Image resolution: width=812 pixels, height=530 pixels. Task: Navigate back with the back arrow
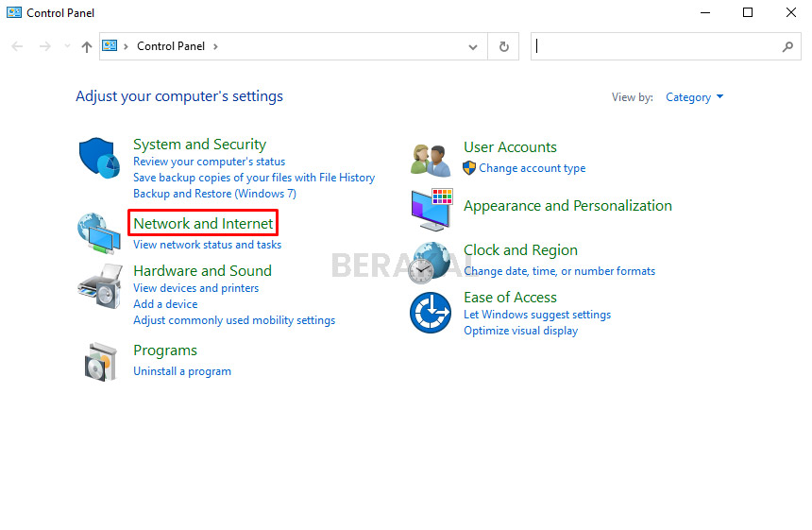(17, 46)
